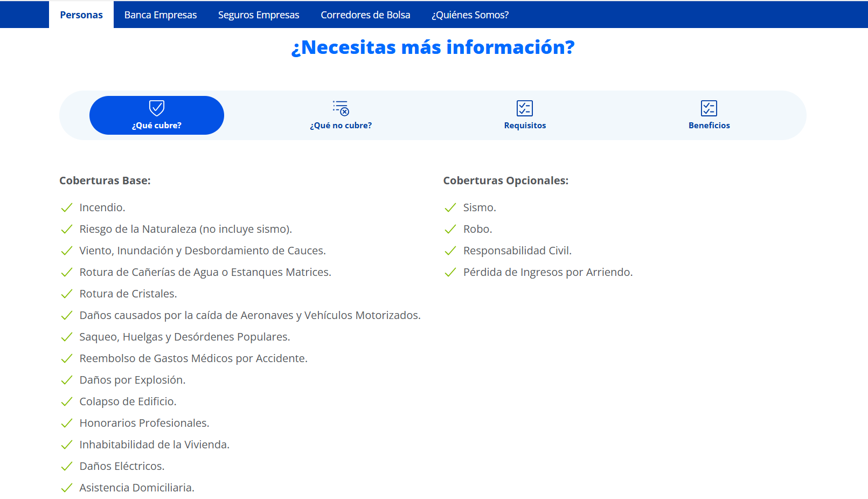Click the Coberturas Base: heading

[x=105, y=181]
